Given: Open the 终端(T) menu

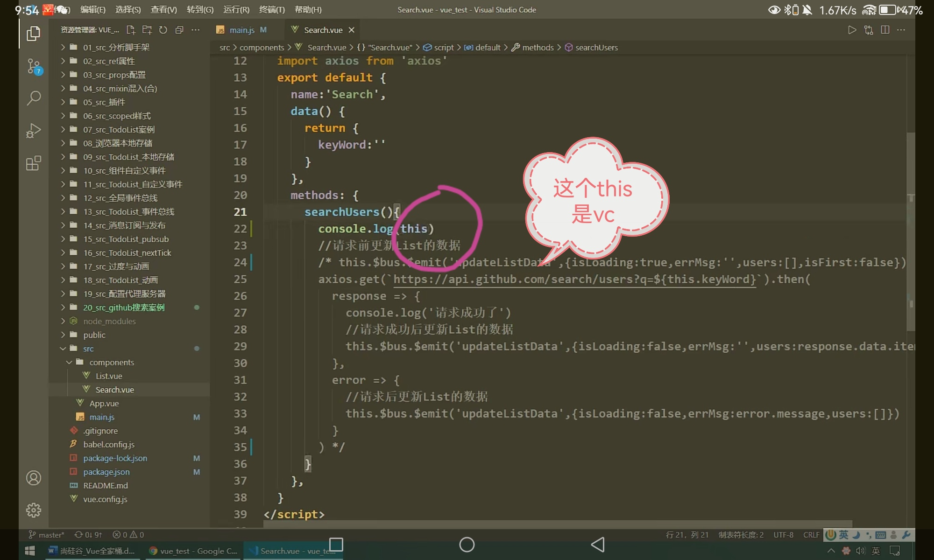Looking at the screenshot, I should tap(272, 9).
